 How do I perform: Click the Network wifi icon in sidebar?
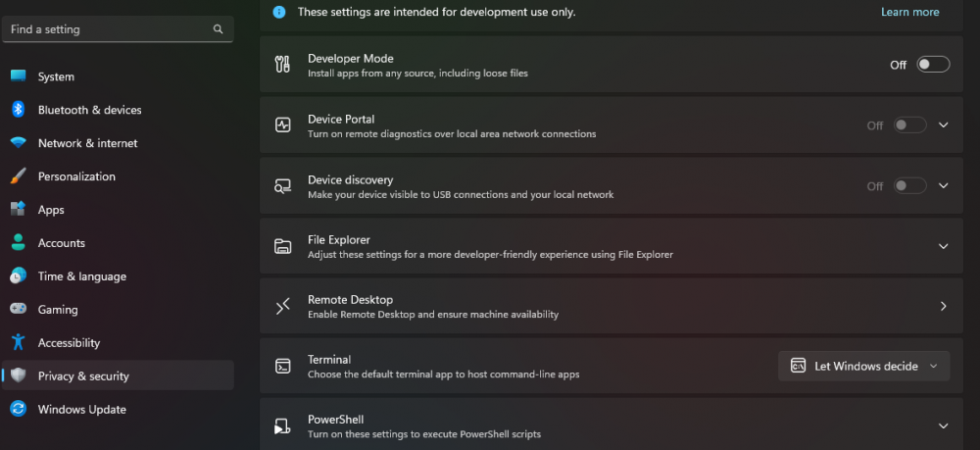[x=18, y=142]
